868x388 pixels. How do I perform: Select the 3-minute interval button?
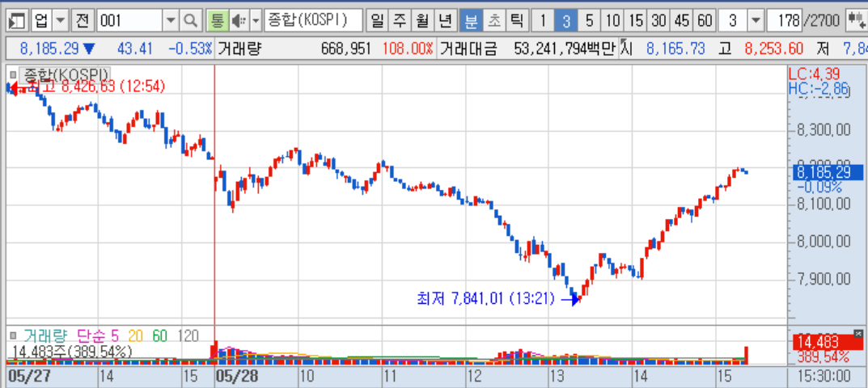click(x=565, y=22)
